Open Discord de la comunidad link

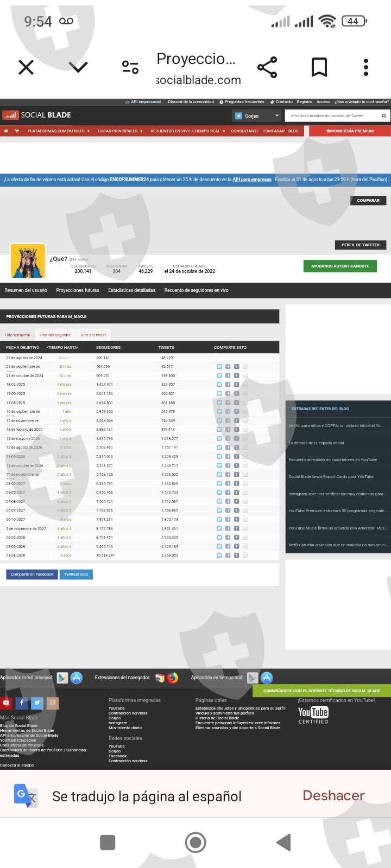pos(191,101)
